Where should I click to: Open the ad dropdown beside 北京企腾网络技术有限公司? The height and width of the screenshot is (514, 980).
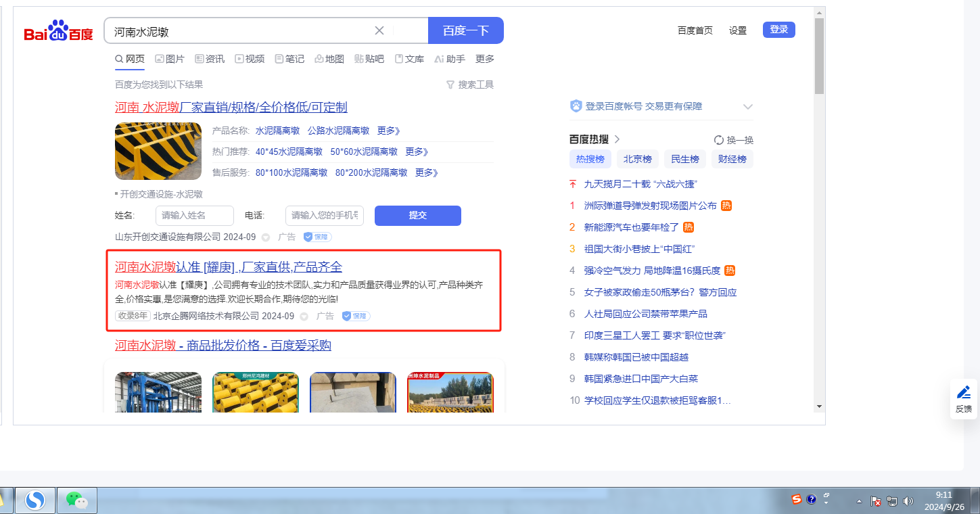point(304,316)
